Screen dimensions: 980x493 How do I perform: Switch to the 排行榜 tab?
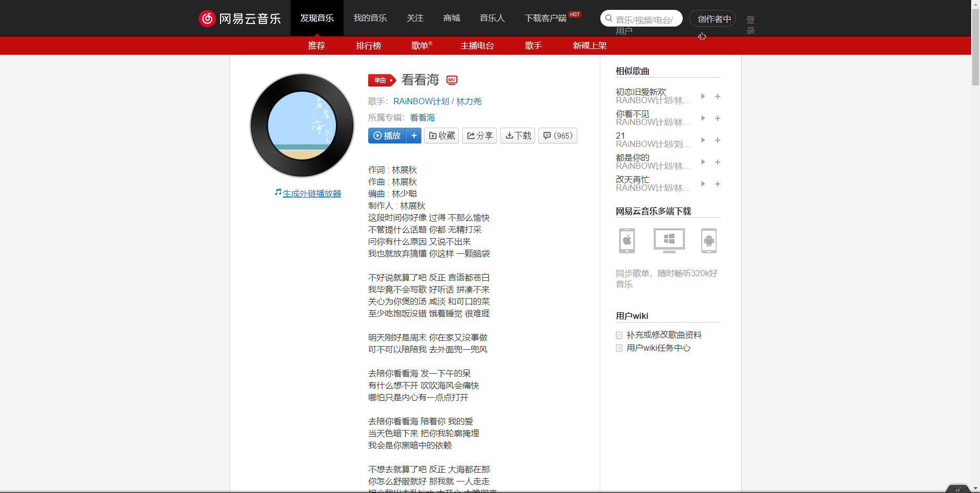(x=368, y=46)
